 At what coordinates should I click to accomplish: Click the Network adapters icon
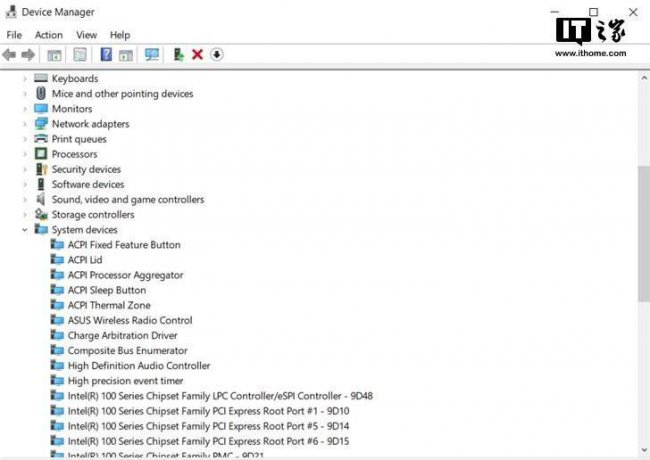(41, 123)
